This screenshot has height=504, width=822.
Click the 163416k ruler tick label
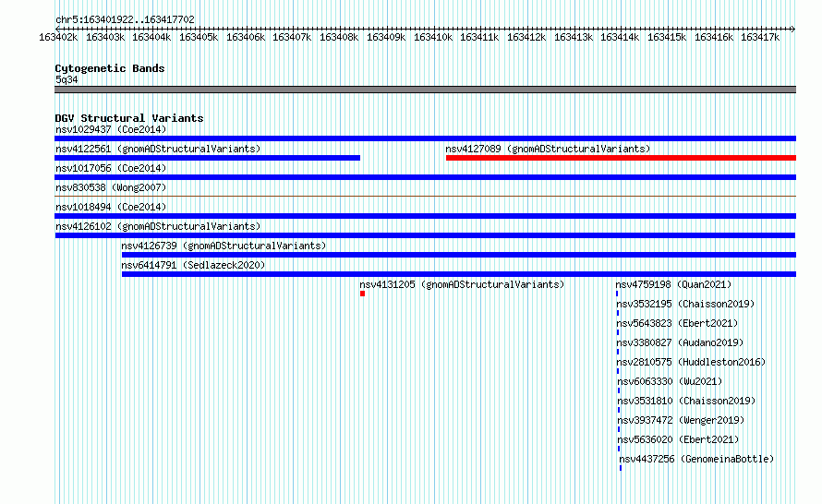click(x=714, y=37)
